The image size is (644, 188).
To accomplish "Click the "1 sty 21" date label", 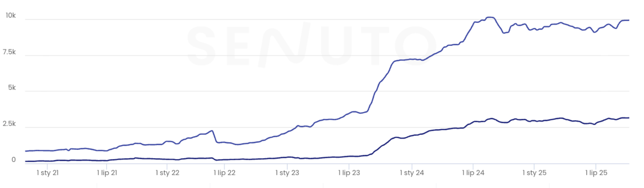I will point(47,173).
